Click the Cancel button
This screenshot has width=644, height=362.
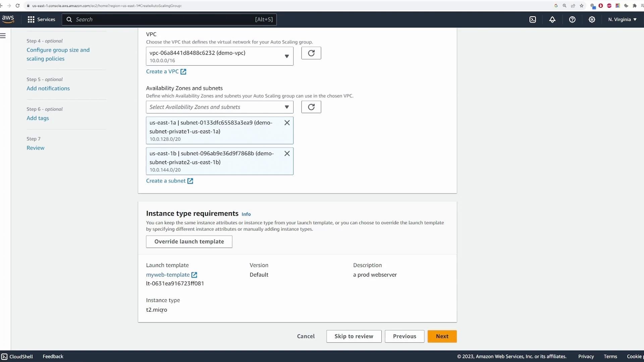[306, 336]
